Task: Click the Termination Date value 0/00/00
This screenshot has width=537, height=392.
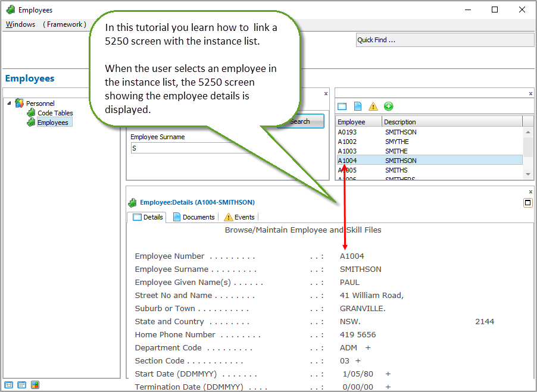Action: [x=358, y=387]
